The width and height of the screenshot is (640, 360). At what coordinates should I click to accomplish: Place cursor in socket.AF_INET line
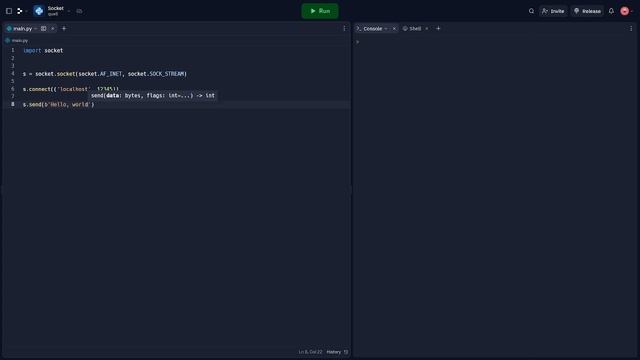coord(105,74)
